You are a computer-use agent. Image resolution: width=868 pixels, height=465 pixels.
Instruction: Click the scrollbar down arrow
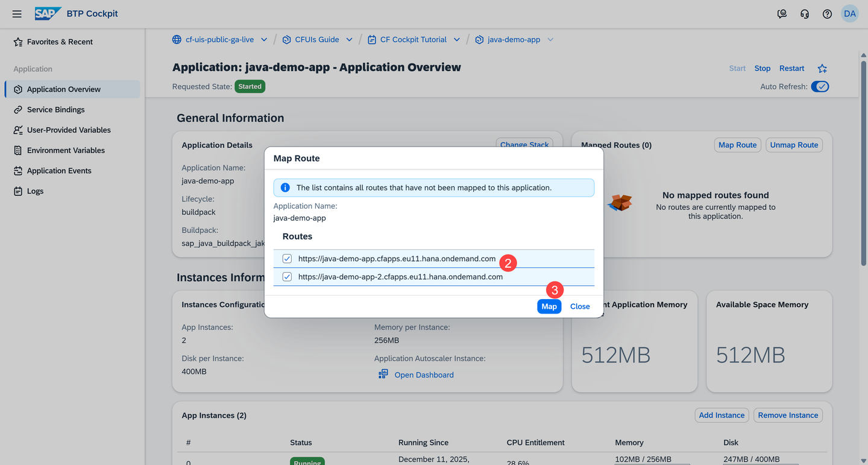863,461
